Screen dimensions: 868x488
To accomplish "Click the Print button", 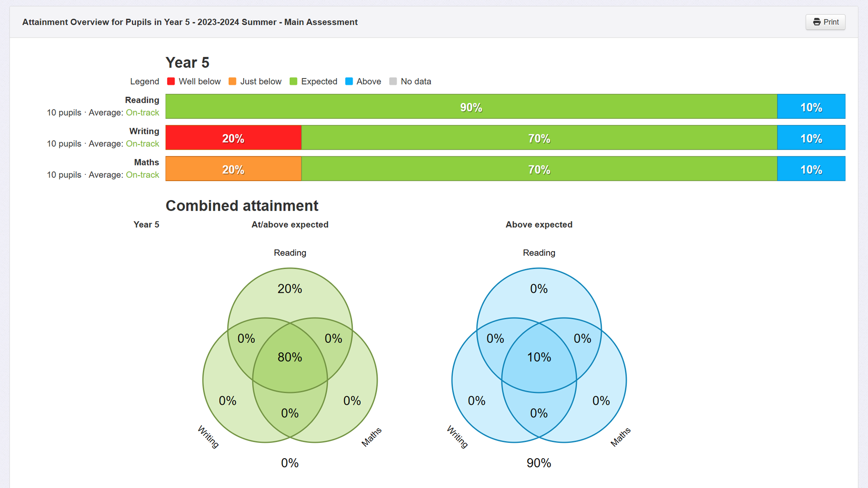I will click(825, 22).
